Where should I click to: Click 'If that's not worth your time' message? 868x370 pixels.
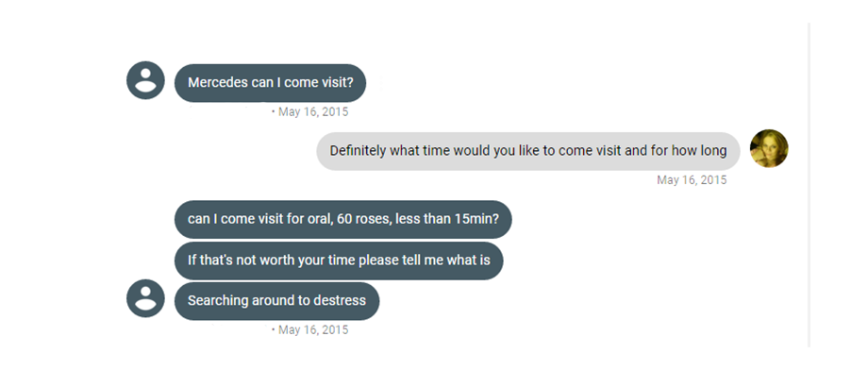pos(339,260)
